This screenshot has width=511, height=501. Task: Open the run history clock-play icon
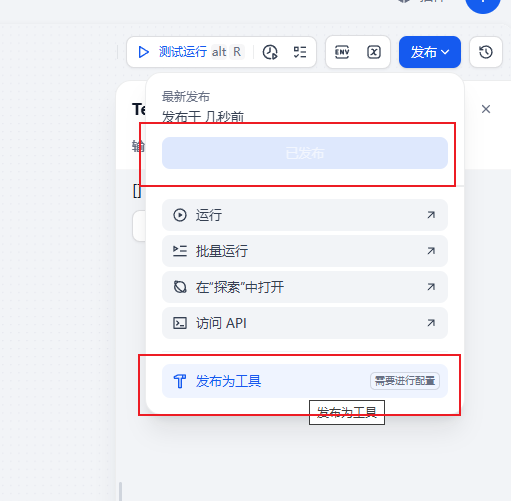pyautogui.click(x=270, y=52)
